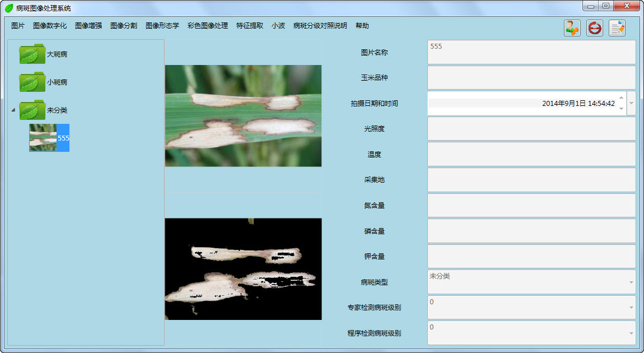This screenshot has width=644, height=353.
Task: Click the 钾含量 input field
Action: 531,256
